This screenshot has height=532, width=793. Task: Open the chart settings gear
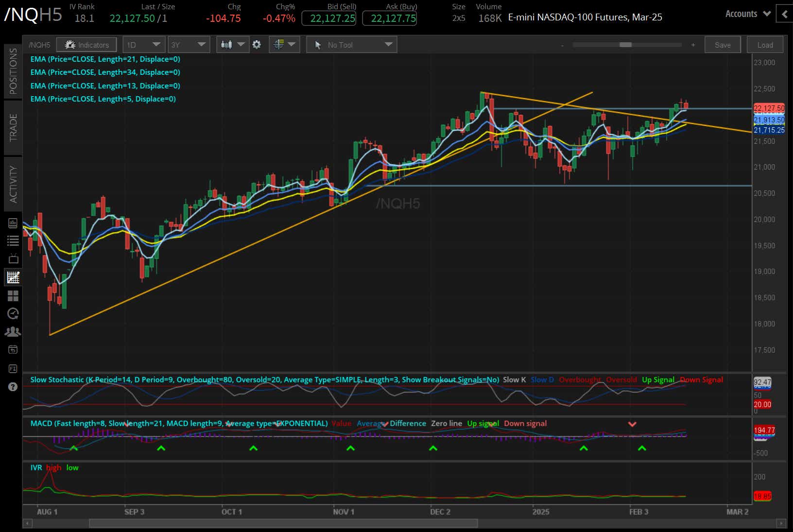[257, 44]
